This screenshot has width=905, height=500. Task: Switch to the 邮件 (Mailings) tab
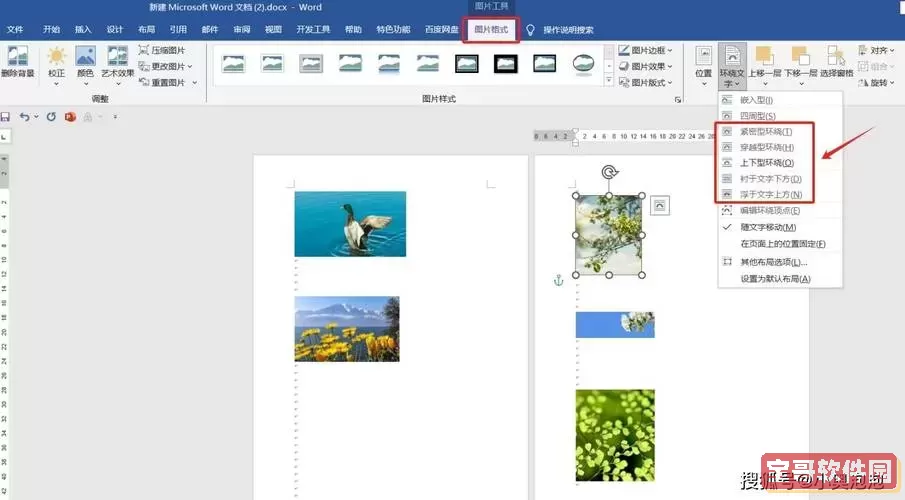tap(210, 29)
